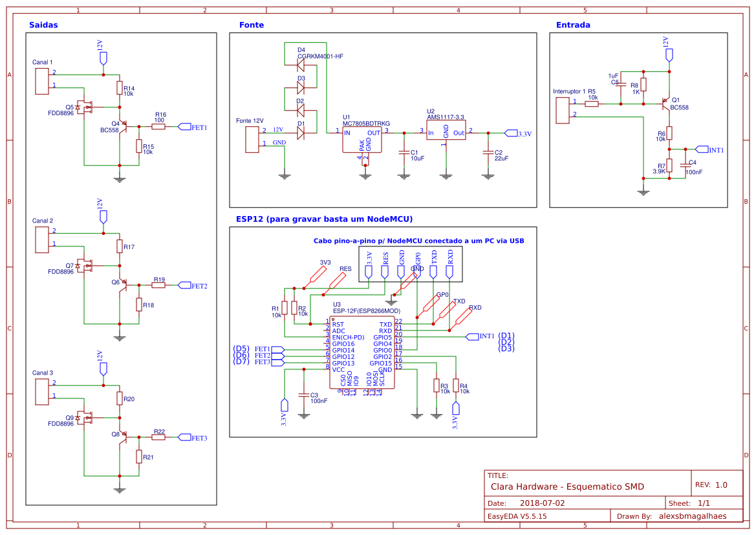Screen dimensions: 756x535
Task: Click the BC558 transistor Q1 in Entrada
Action: [x=666, y=105]
